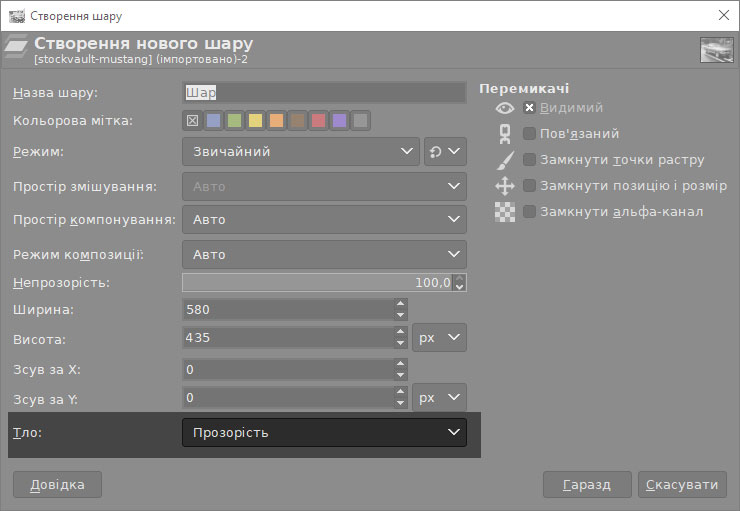The image size is (740, 511).
Task: Enable the Пов'язаний checkbox
Action: click(529, 134)
